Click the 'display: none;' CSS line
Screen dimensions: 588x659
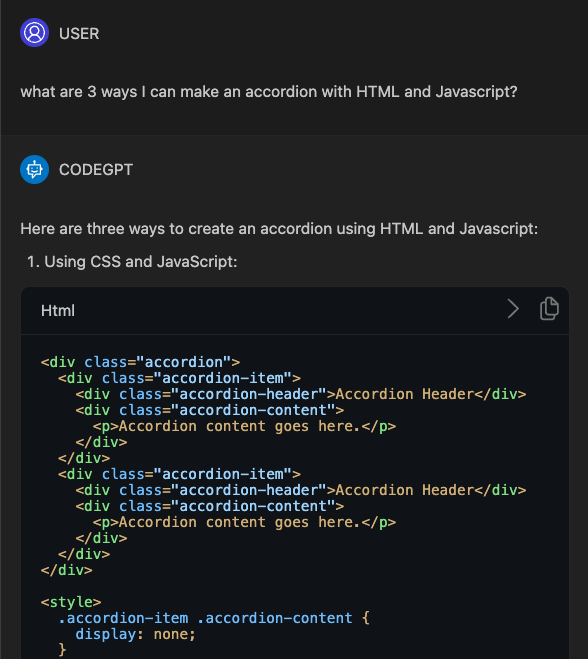(x=136, y=634)
